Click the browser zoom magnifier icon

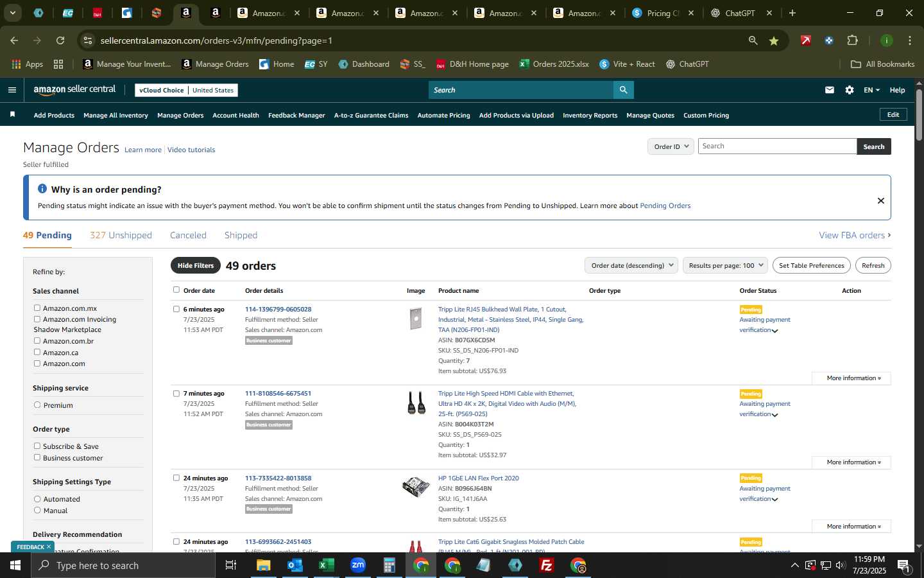[753, 40]
